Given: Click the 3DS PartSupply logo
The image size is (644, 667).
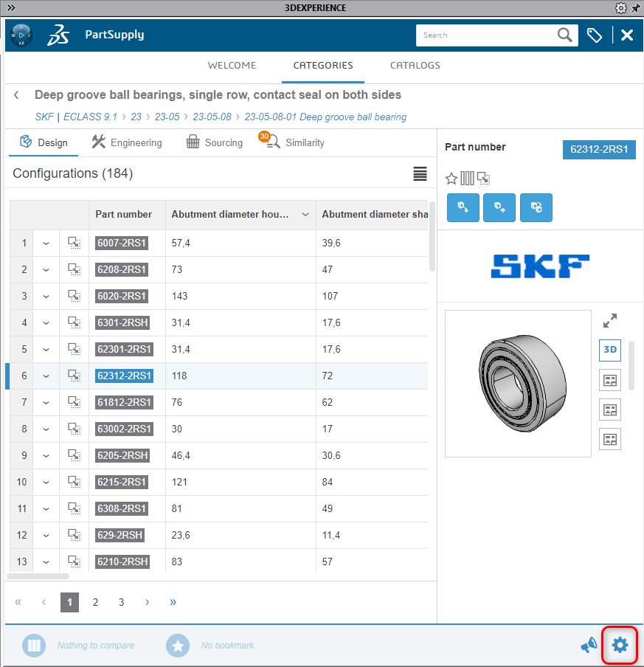Looking at the screenshot, I should tap(58, 35).
